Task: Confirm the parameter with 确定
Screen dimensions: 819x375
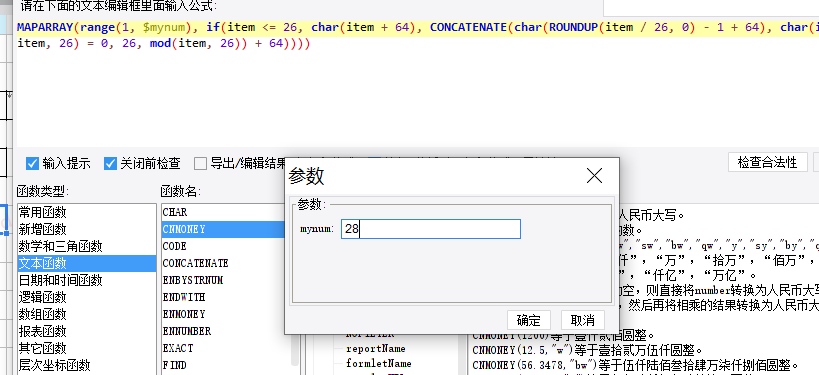Action: pos(529,320)
